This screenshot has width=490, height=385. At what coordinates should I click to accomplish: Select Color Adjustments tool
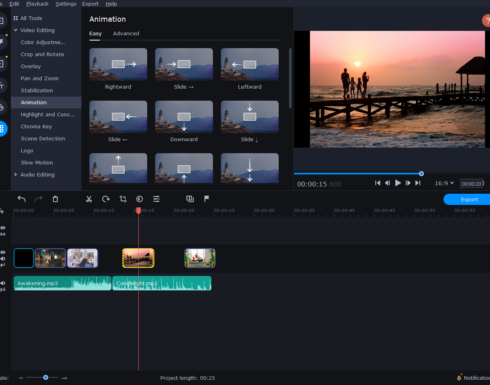[43, 42]
